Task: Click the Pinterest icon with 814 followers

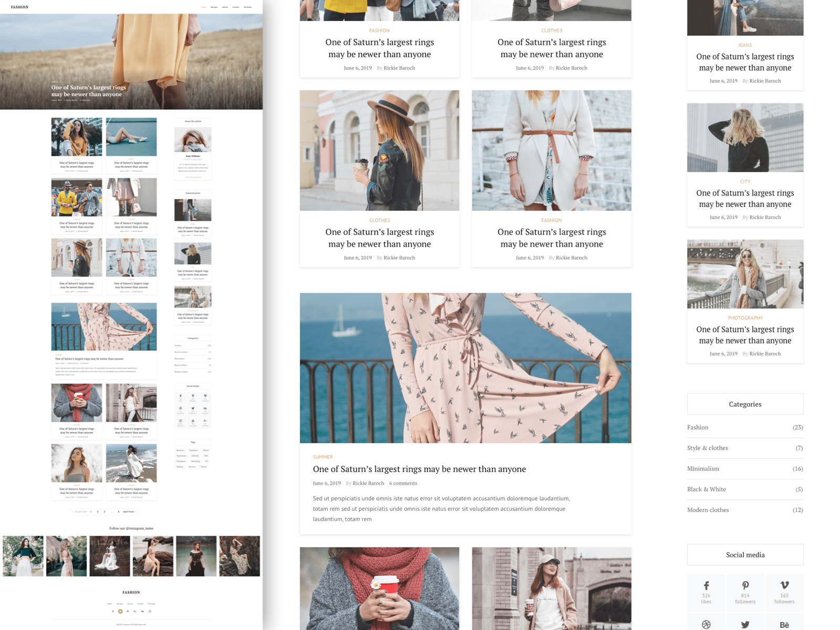Action: (745, 585)
